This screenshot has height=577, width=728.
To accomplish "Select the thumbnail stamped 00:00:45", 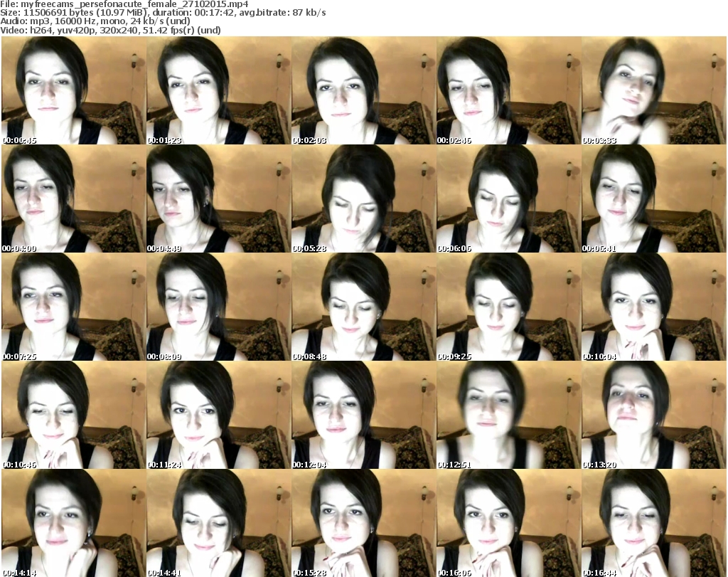I will click(74, 90).
